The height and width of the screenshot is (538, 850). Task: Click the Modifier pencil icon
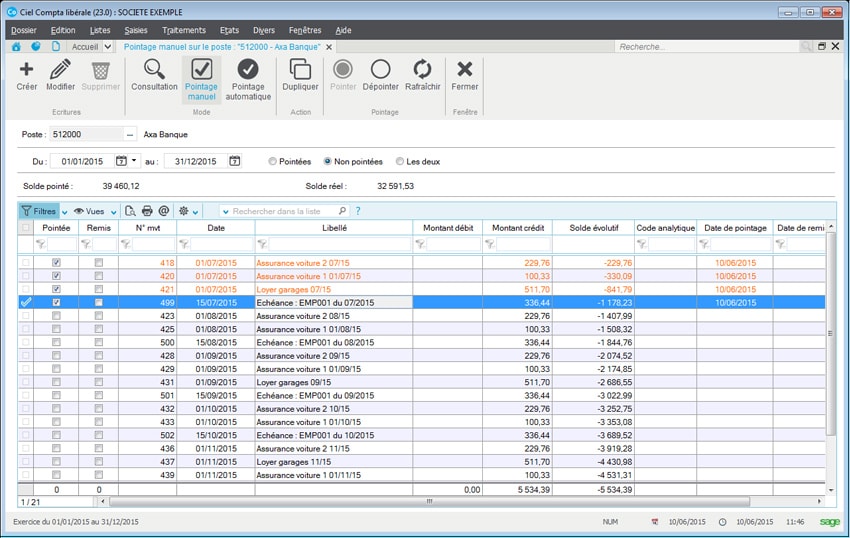point(60,69)
